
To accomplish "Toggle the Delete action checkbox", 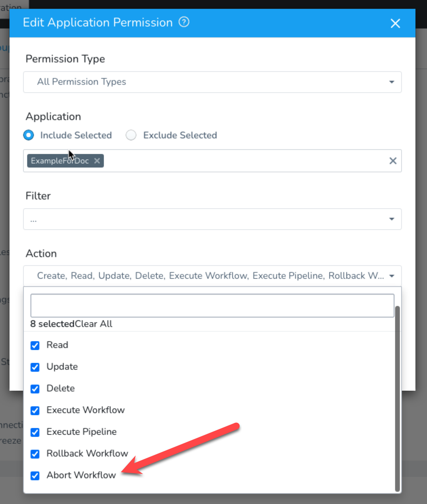I will pyautogui.click(x=35, y=389).
